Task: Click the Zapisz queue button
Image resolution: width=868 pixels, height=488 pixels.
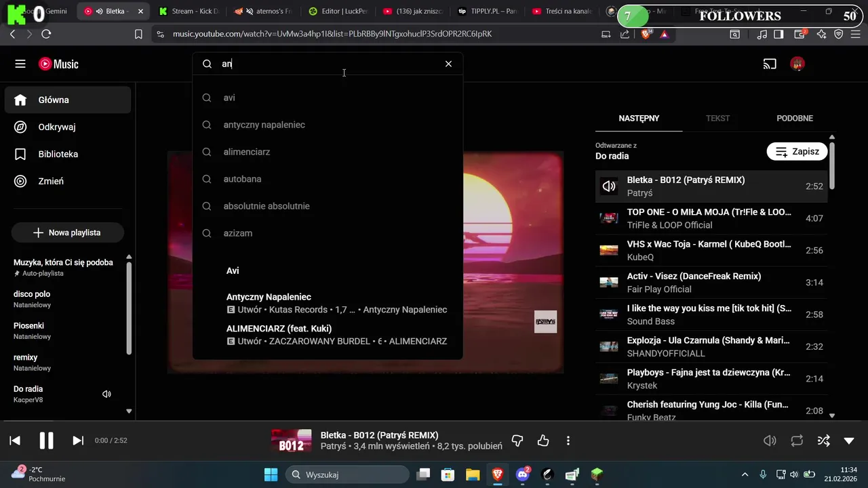Action: [797, 151]
